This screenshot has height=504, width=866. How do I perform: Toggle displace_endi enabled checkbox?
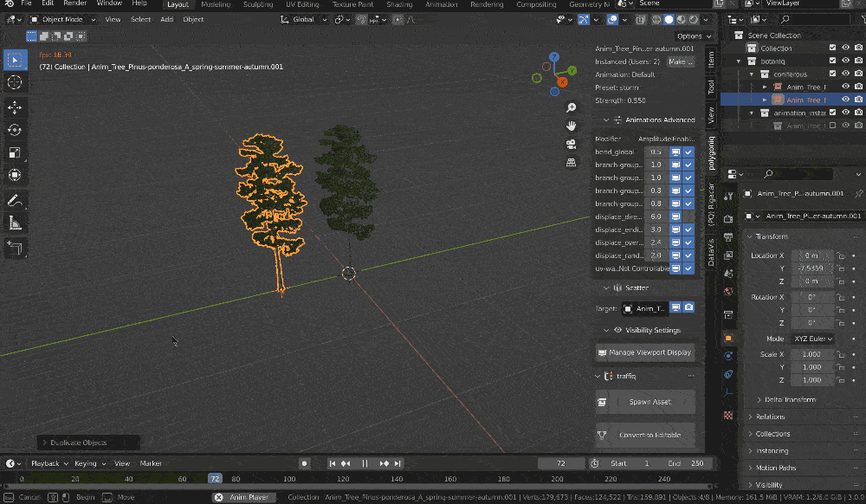coord(688,229)
